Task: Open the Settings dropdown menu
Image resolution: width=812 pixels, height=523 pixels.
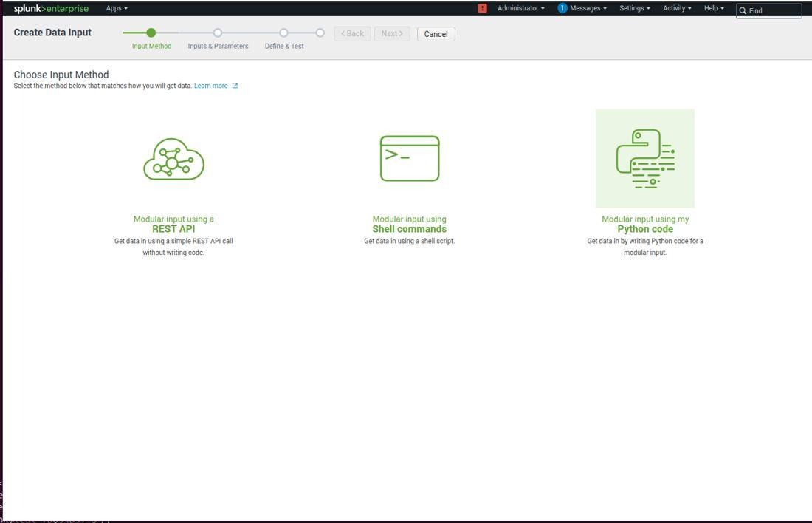Action: pos(635,8)
